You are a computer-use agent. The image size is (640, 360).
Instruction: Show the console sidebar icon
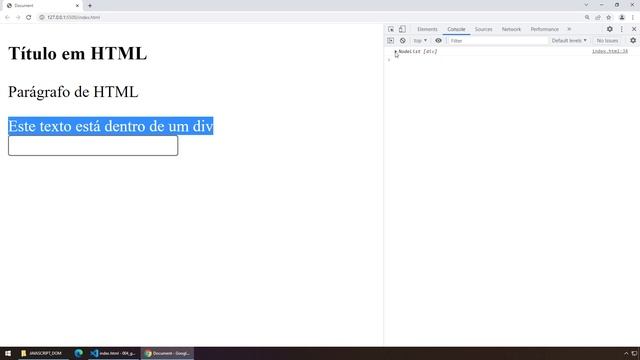click(391, 41)
